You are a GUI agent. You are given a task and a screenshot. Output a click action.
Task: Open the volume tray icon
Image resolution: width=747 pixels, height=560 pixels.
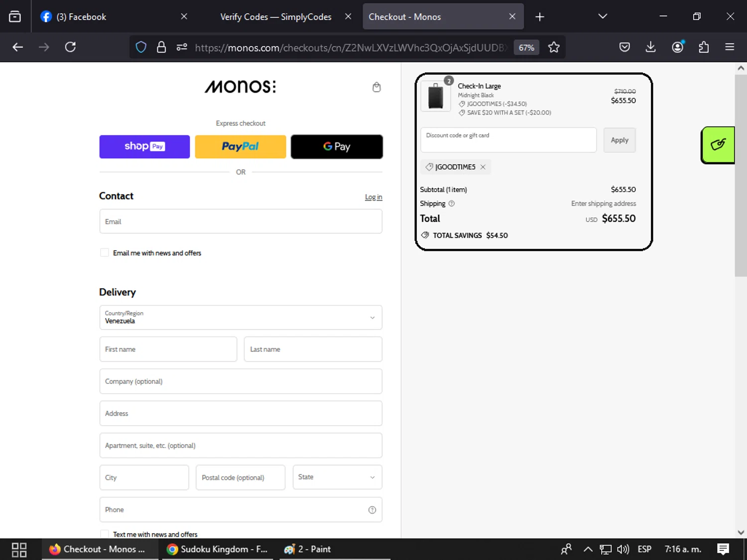pos(623,549)
